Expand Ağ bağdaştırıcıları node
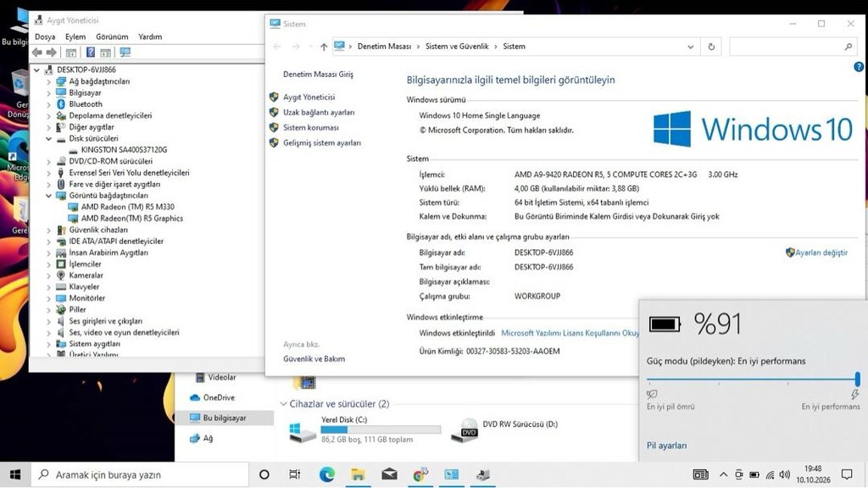This screenshot has height=488, width=868. [48, 81]
